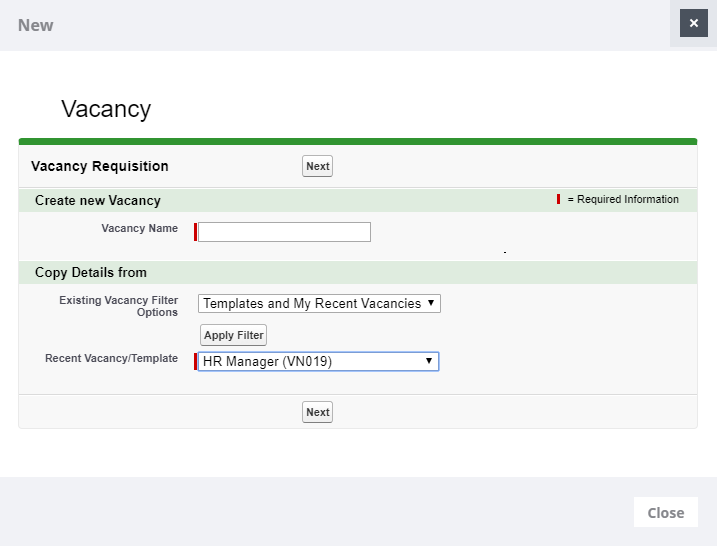Click the Recent Vacancy/Template label

(111, 358)
